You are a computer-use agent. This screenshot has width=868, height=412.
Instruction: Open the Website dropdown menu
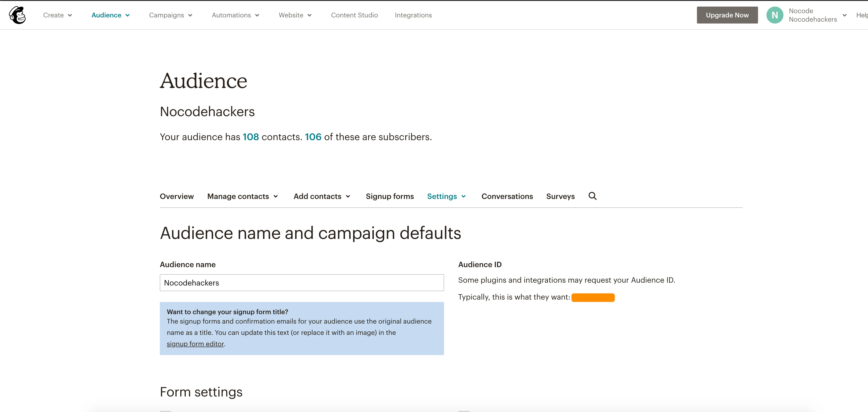295,15
